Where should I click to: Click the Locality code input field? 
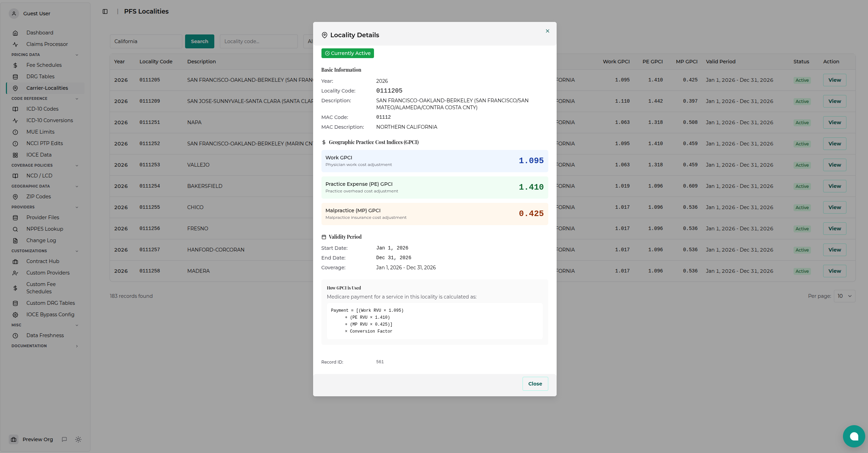coord(258,41)
